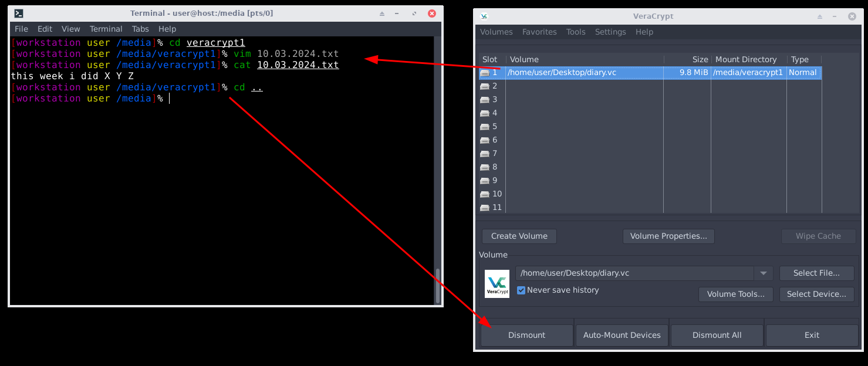Expand the volume path dropdown arrow
The width and height of the screenshot is (868, 366).
pos(763,273)
